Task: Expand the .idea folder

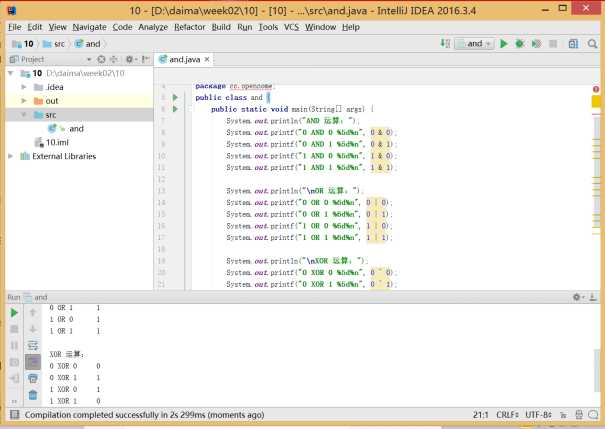Action: pos(24,87)
